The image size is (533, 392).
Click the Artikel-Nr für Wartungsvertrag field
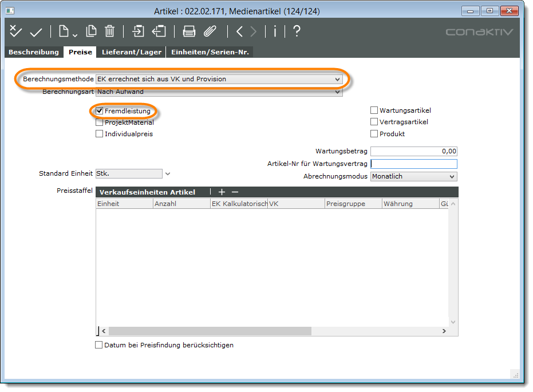[x=414, y=164]
